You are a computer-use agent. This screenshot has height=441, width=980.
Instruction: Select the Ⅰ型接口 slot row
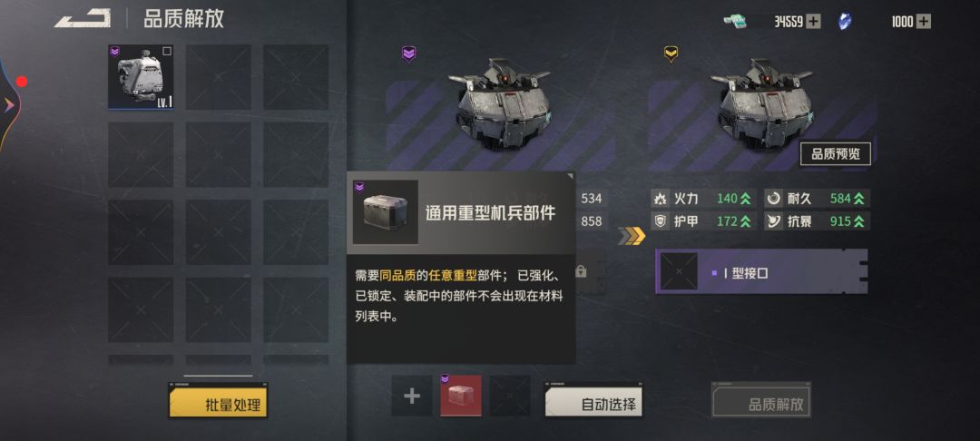click(761, 271)
